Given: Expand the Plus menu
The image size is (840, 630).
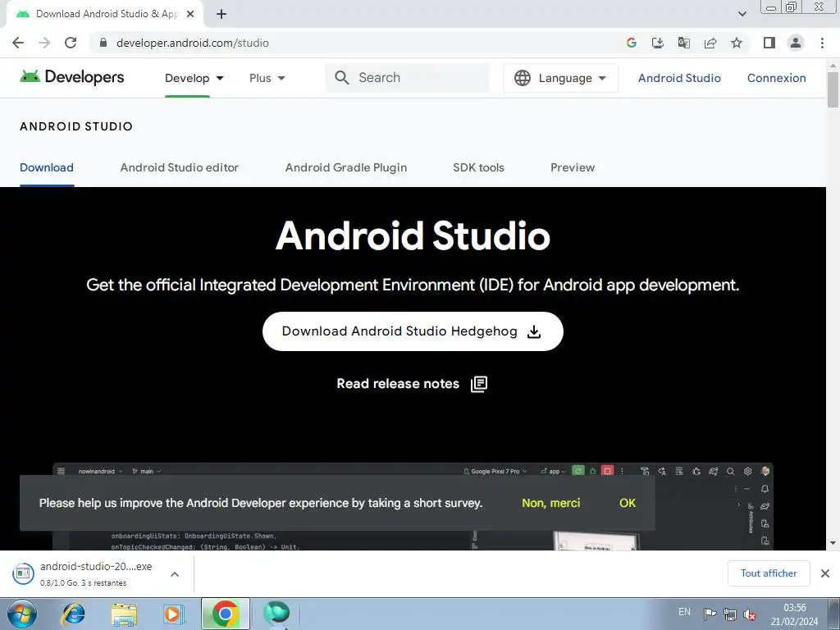Looking at the screenshot, I should pyautogui.click(x=267, y=78).
